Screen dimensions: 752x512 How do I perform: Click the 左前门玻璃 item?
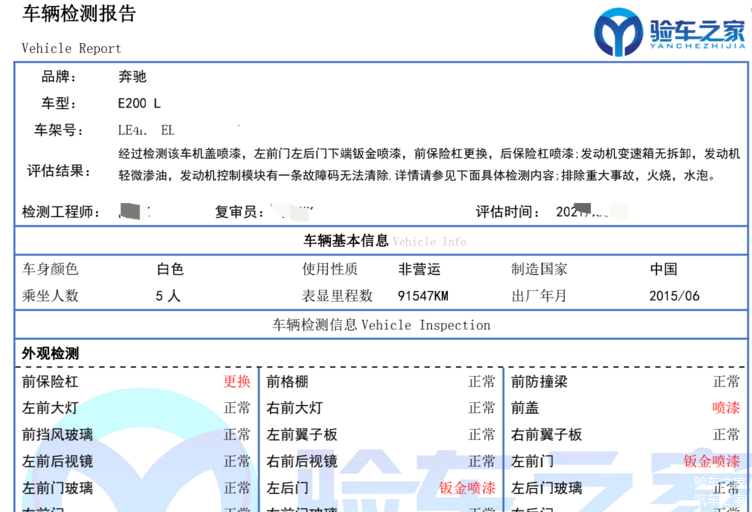57,488
